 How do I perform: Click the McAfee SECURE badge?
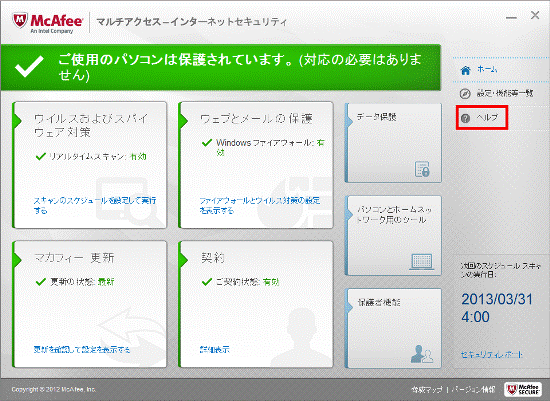click(x=523, y=389)
